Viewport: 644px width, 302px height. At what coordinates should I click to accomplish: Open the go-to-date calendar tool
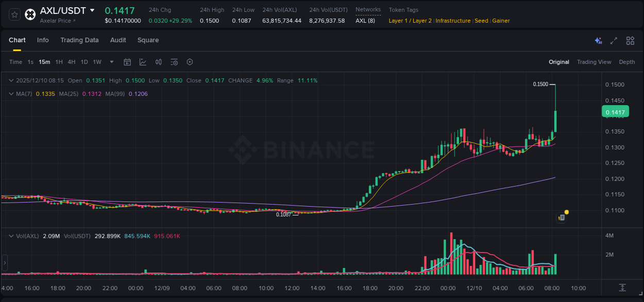[127, 62]
